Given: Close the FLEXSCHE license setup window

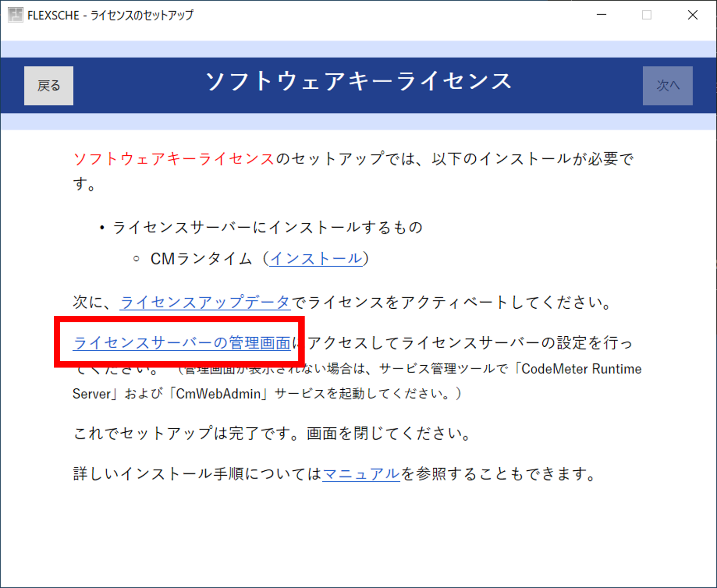Looking at the screenshot, I should point(693,15).
